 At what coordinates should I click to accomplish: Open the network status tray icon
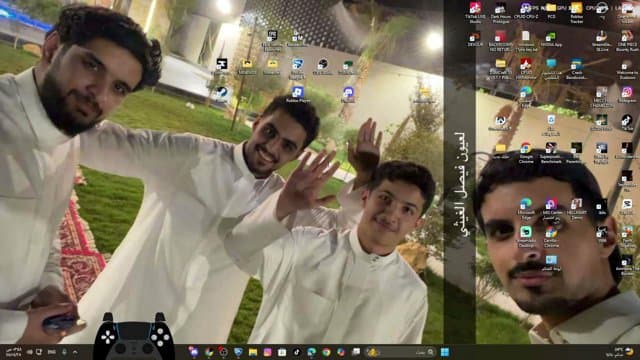[x=39, y=352]
